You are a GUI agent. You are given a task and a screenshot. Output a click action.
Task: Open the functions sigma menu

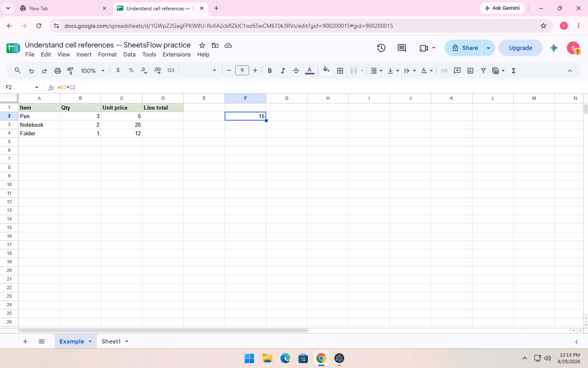514,71
